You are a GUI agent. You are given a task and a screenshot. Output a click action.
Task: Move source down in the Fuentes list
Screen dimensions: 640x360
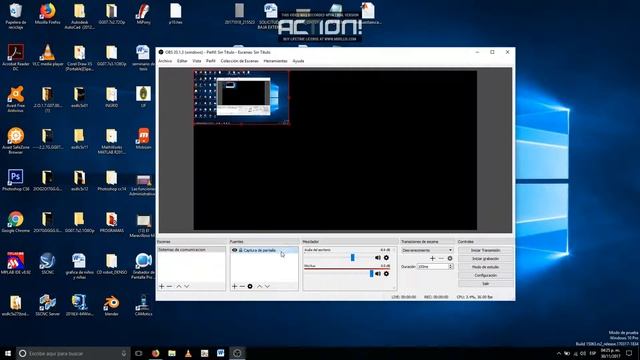click(267, 287)
